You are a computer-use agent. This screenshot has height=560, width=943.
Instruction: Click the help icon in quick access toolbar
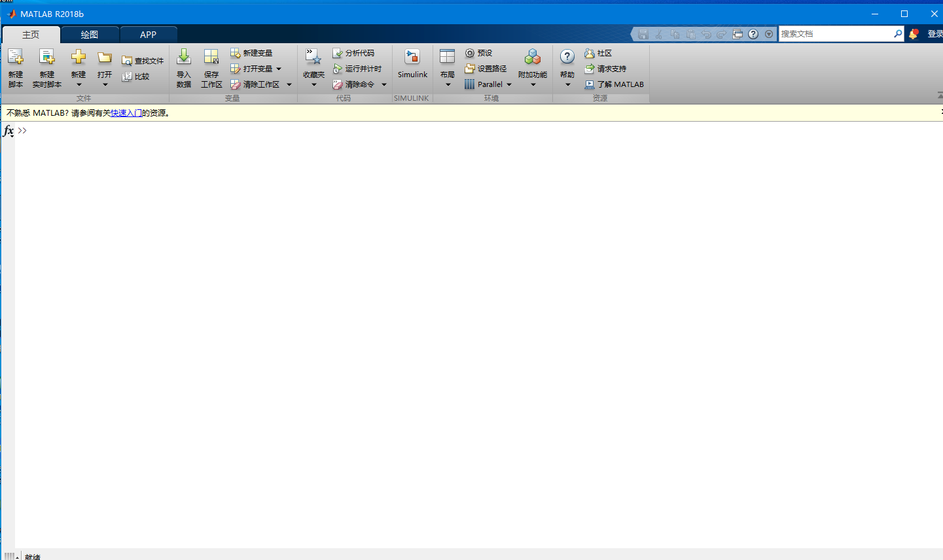[753, 34]
